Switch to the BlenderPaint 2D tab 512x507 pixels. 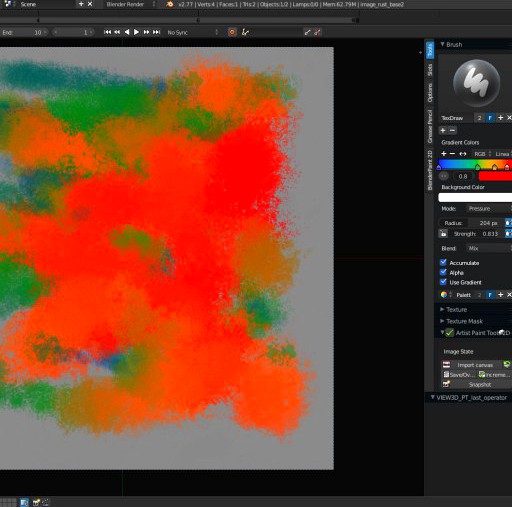(x=430, y=170)
